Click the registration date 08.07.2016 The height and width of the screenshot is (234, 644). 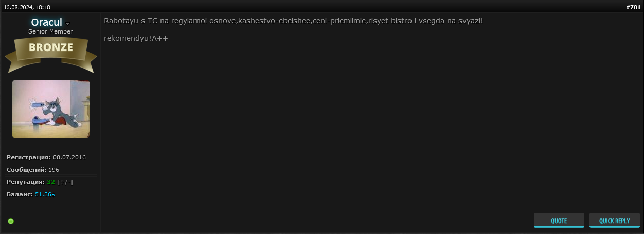69,157
